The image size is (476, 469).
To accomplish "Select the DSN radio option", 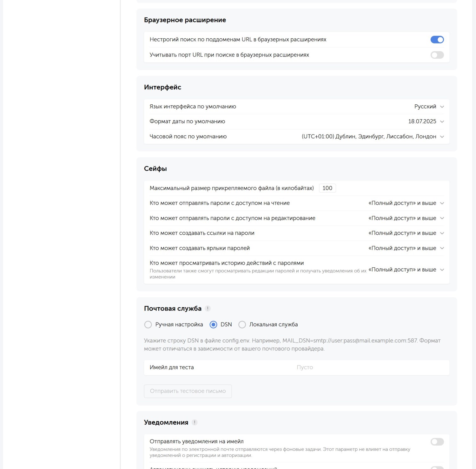I will 214,325.
